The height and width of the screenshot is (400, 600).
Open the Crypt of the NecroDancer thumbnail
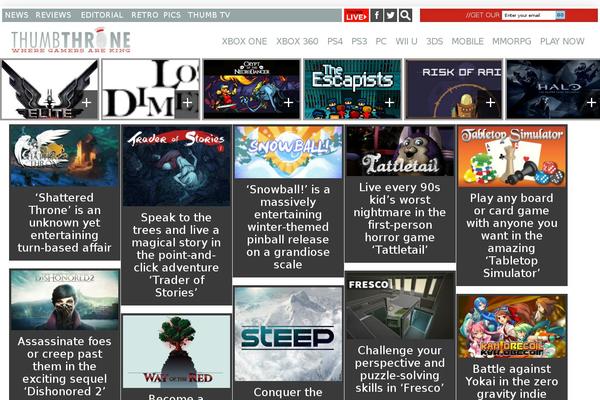[x=252, y=89]
